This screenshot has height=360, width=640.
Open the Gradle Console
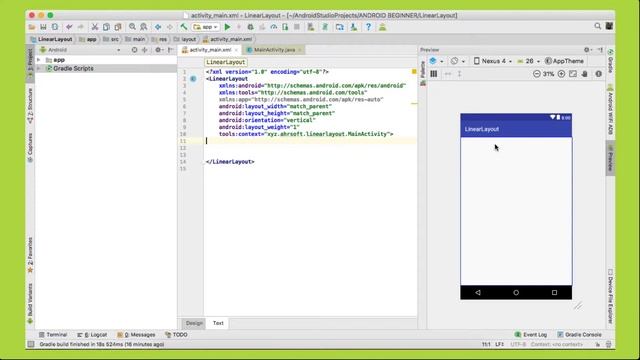(579, 334)
